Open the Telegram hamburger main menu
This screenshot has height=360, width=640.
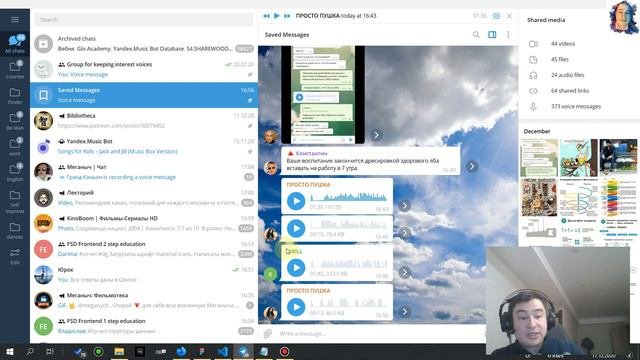[x=15, y=20]
